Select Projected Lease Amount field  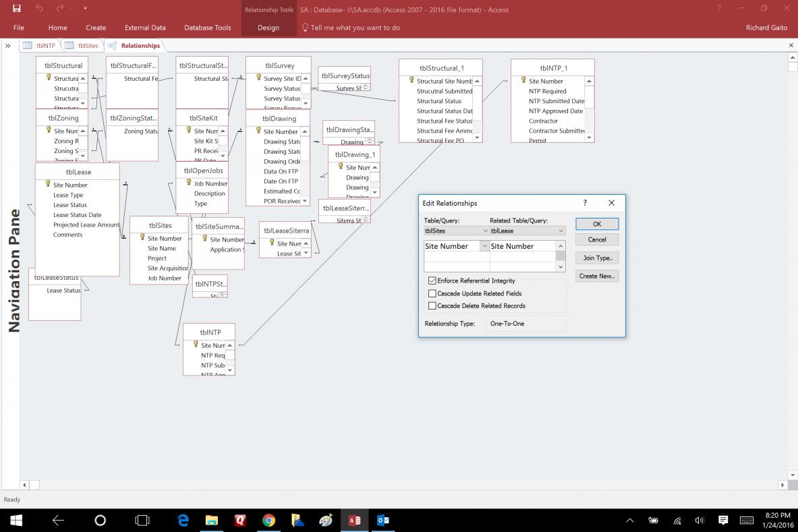pyautogui.click(x=86, y=225)
